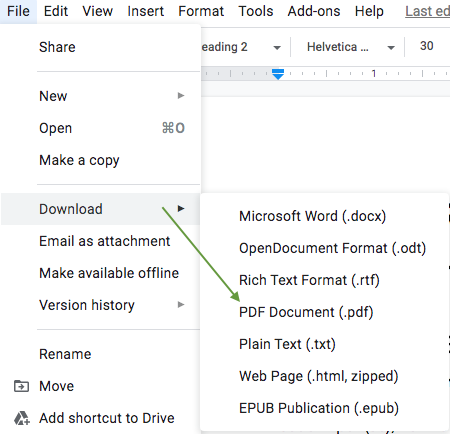This screenshot has width=450, height=434.
Task: Open the Help menu
Action: tap(369, 11)
